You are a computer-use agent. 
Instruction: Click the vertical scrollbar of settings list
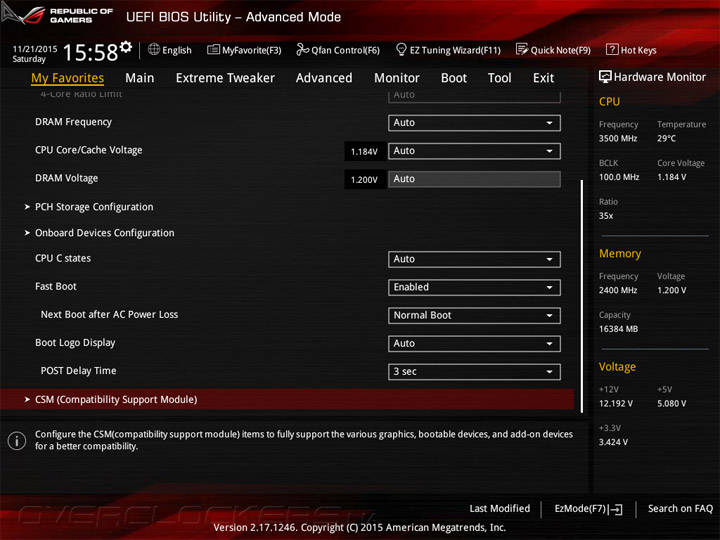click(x=582, y=296)
